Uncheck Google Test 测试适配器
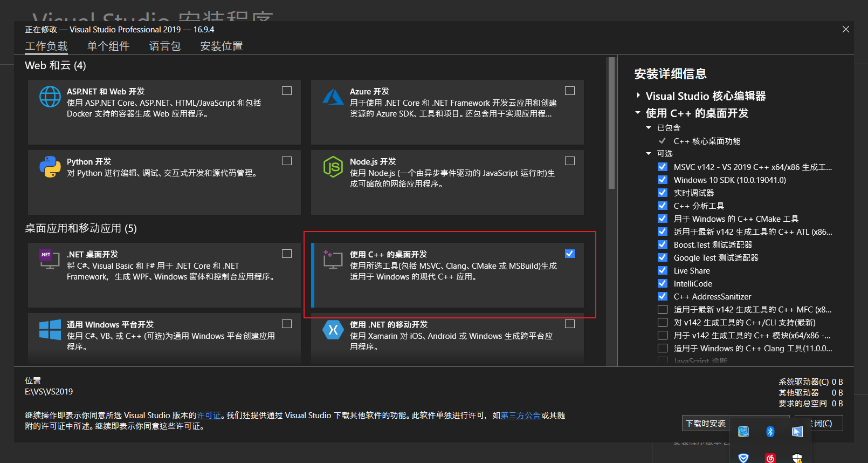 tap(663, 257)
